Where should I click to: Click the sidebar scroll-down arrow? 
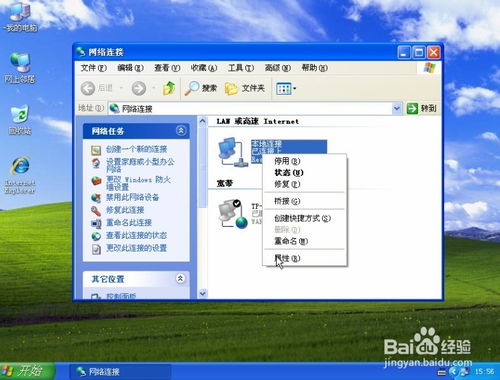pos(202,294)
